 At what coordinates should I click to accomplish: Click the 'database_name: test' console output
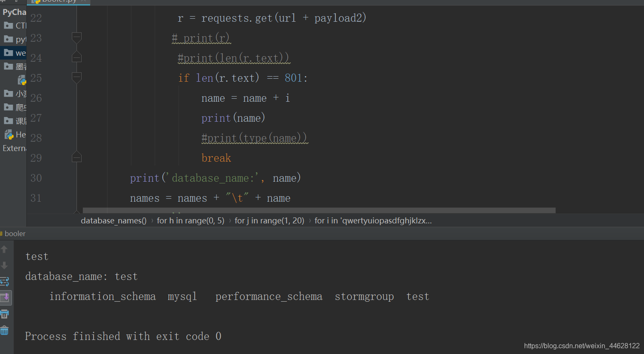[81, 277]
